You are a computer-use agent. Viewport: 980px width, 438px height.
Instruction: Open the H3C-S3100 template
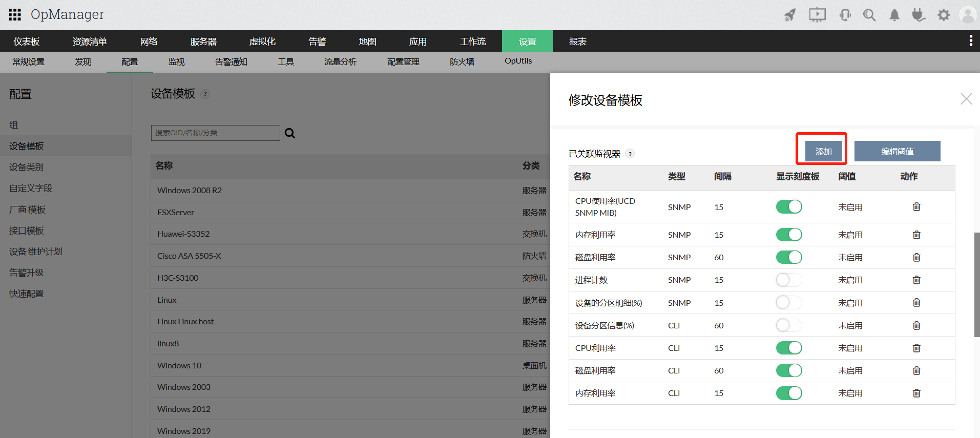tap(178, 278)
